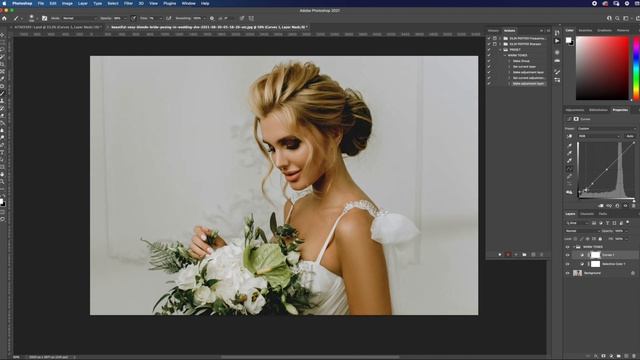The width and height of the screenshot is (640, 360).
Task: Click clip to layer icon in Properties
Action: pyautogui.click(x=601, y=206)
